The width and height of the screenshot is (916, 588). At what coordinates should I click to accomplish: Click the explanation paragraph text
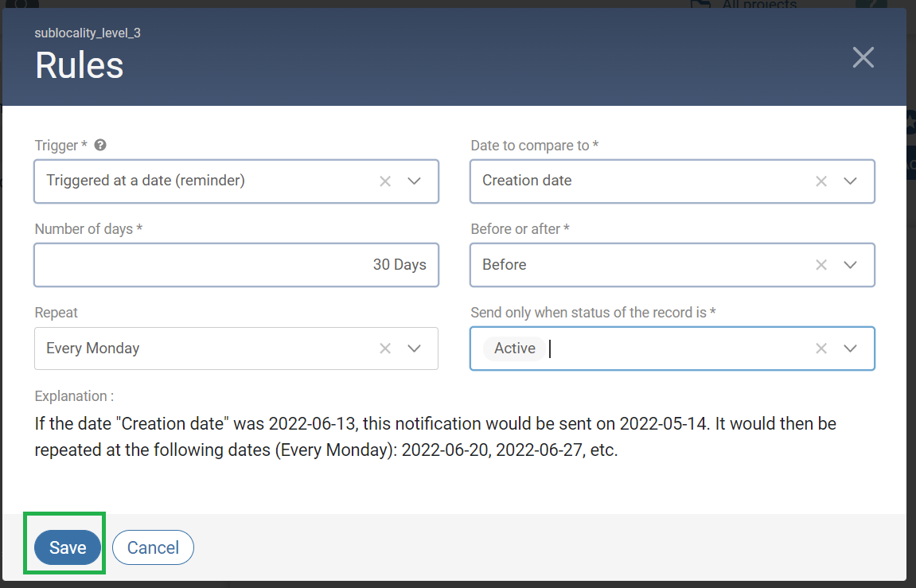tap(435, 436)
